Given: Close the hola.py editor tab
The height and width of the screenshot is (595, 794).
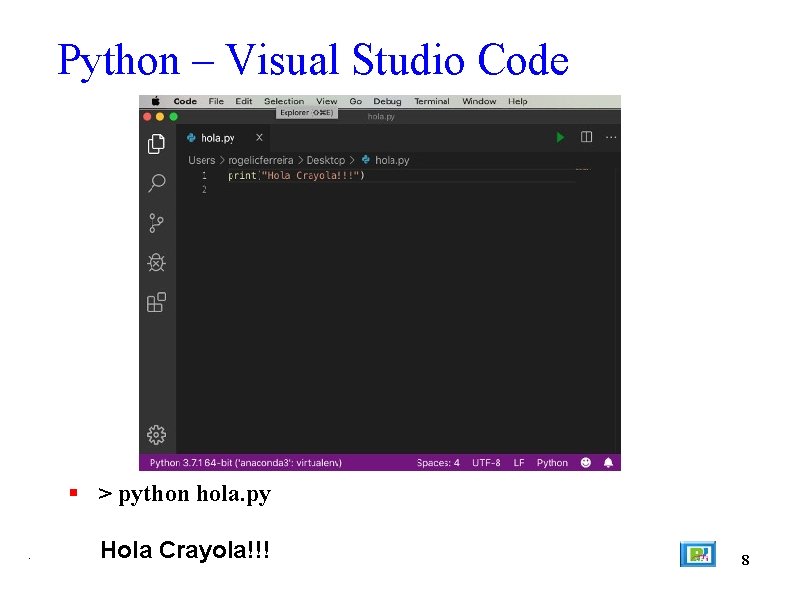Looking at the screenshot, I should tap(259, 137).
